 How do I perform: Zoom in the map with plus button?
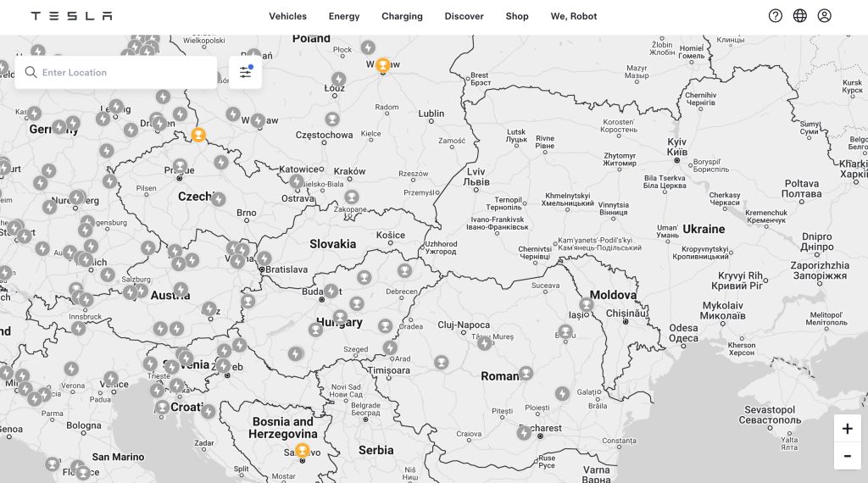[847, 429]
